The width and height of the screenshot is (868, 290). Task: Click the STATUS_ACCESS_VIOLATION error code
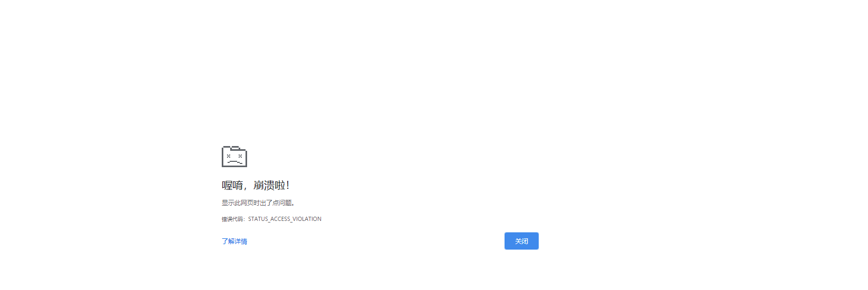(285, 219)
